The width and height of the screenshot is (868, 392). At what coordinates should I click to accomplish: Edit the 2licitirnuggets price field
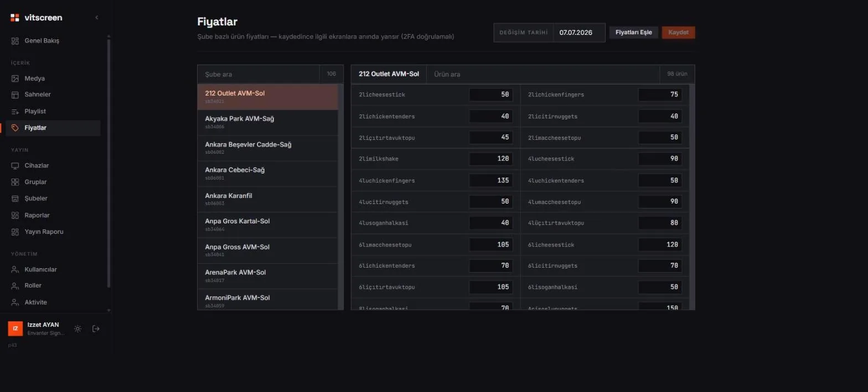[660, 116]
